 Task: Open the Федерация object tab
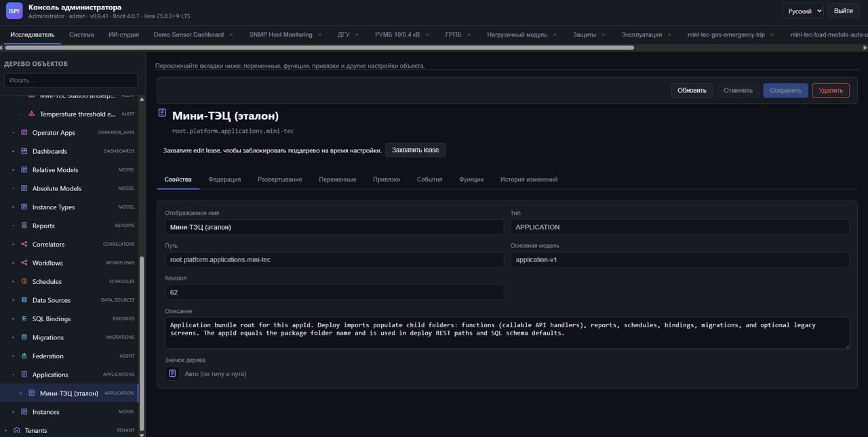[x=224, y=180]
